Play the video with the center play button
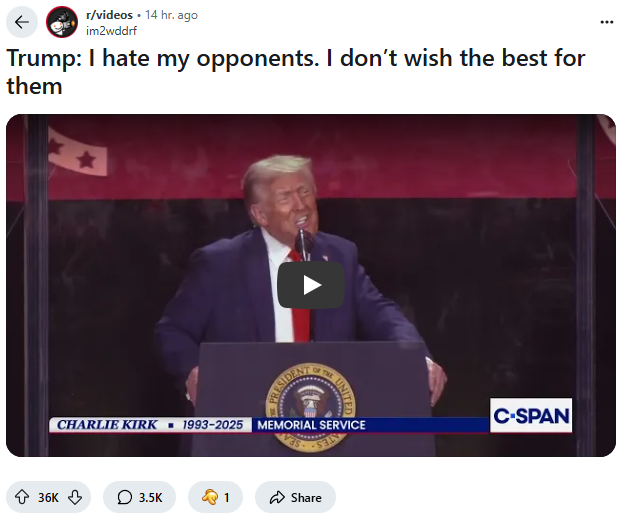622x522 pixels. point(311,285)
